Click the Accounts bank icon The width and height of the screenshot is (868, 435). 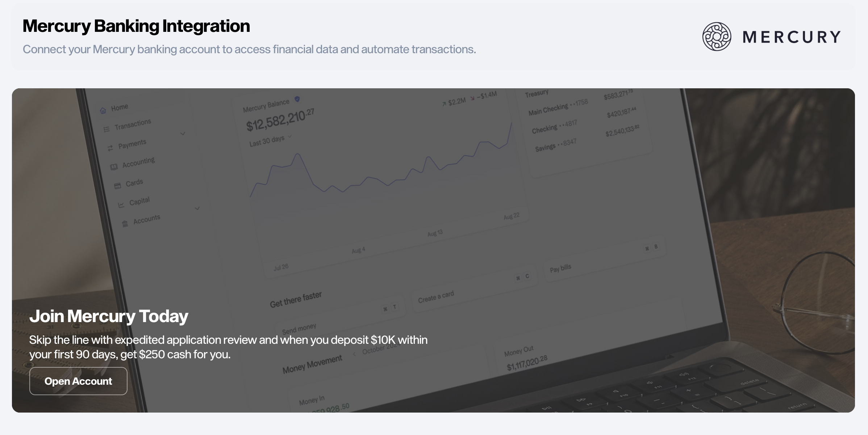pyautogui.click(x=124, y=223)
